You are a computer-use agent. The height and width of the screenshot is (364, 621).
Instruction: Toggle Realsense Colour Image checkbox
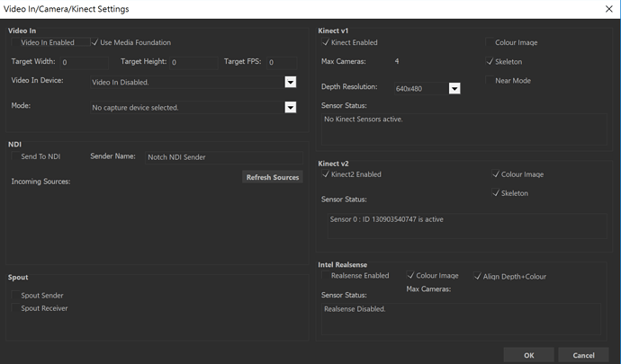(410, 275)
